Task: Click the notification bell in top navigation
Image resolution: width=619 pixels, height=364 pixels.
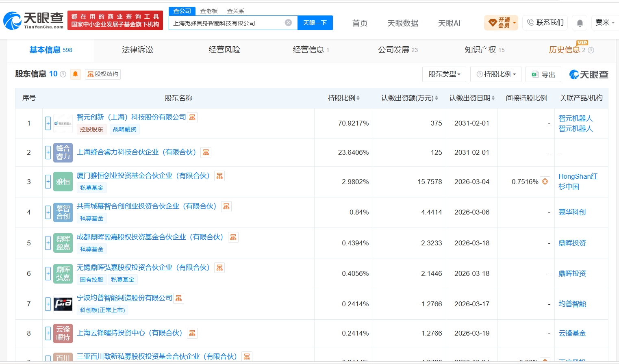Action: pyautogui.click(x=580, y=23)
